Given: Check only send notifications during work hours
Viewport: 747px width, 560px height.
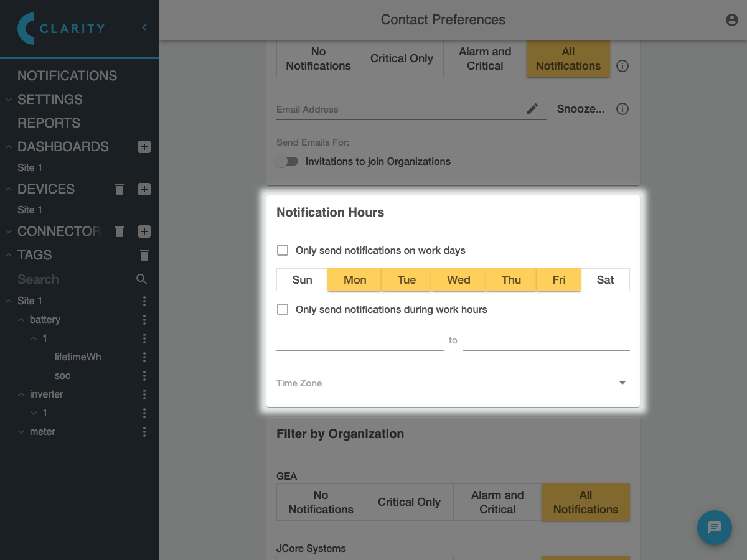Looking at the screenshot, I should coord(283,309).
